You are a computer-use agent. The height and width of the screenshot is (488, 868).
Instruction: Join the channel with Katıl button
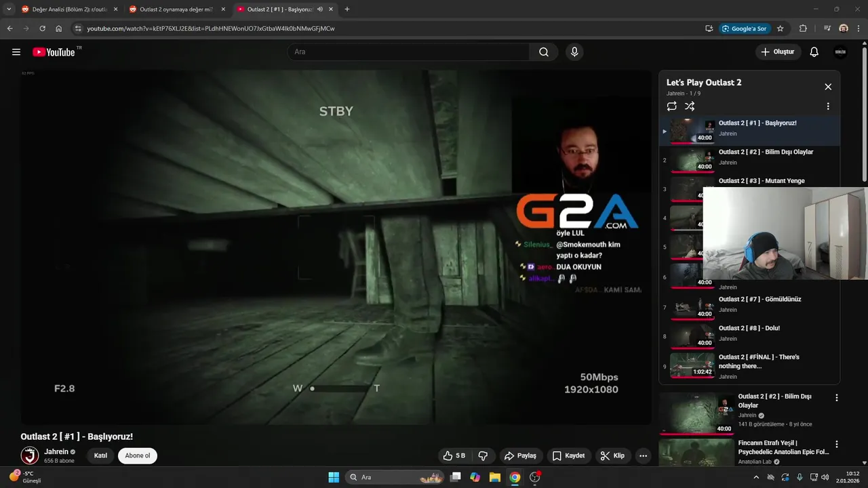100,455
